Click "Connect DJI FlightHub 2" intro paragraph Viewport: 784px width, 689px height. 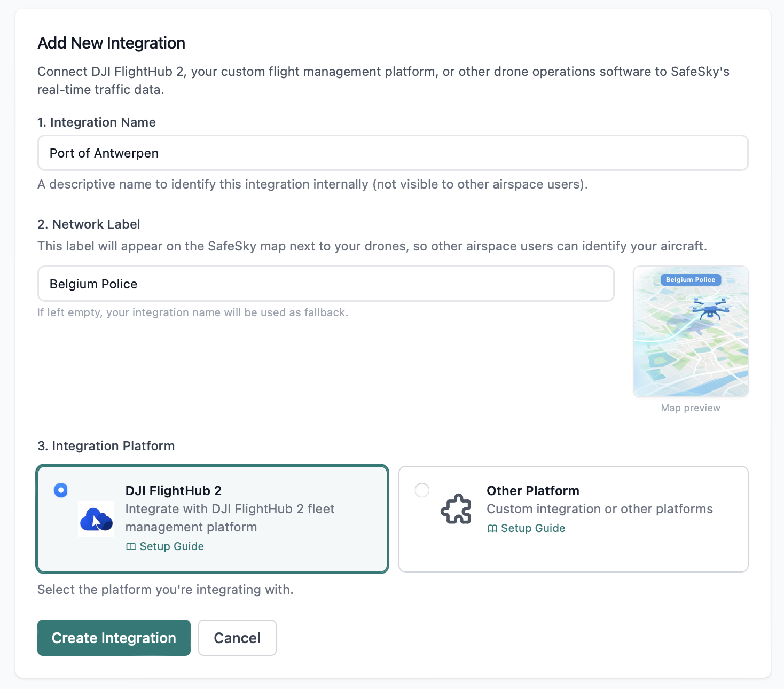click(x=383, y=81)
